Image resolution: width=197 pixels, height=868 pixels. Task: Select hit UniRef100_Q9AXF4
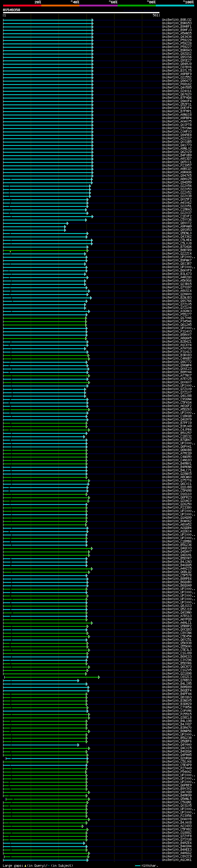[177, 101]
